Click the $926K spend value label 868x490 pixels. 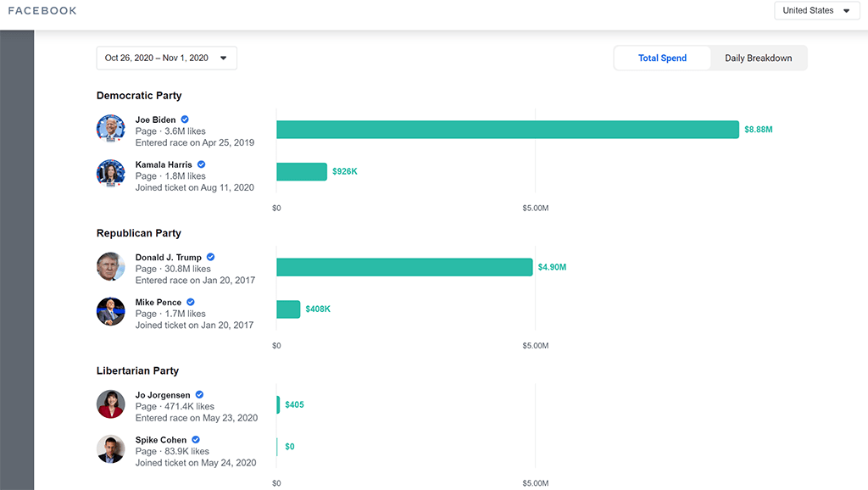[345, 171]
